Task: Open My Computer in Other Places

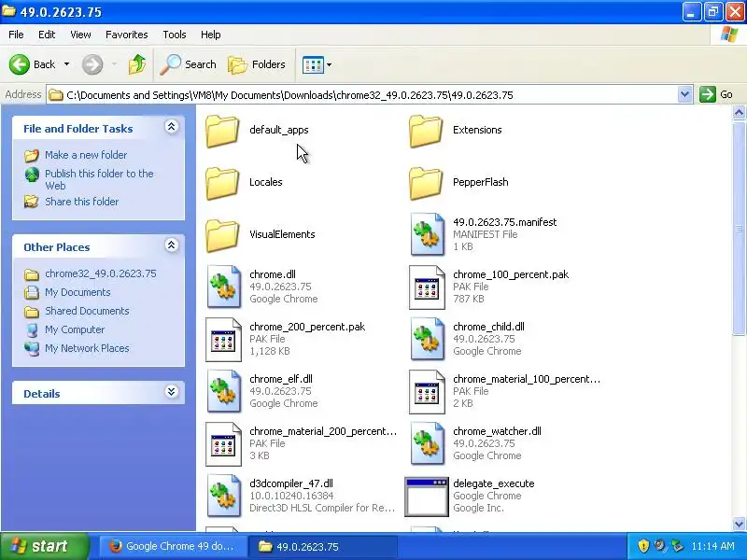Action: click(75, 329)
